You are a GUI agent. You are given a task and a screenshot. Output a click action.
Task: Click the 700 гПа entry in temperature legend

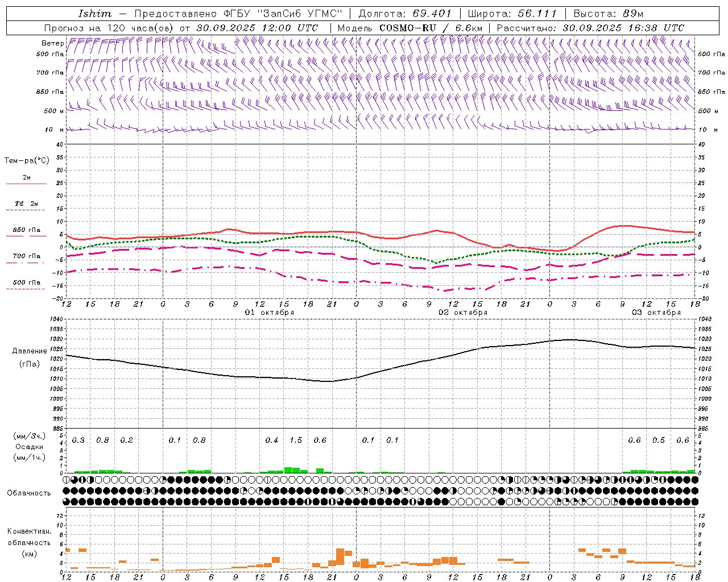pos(26,256)
